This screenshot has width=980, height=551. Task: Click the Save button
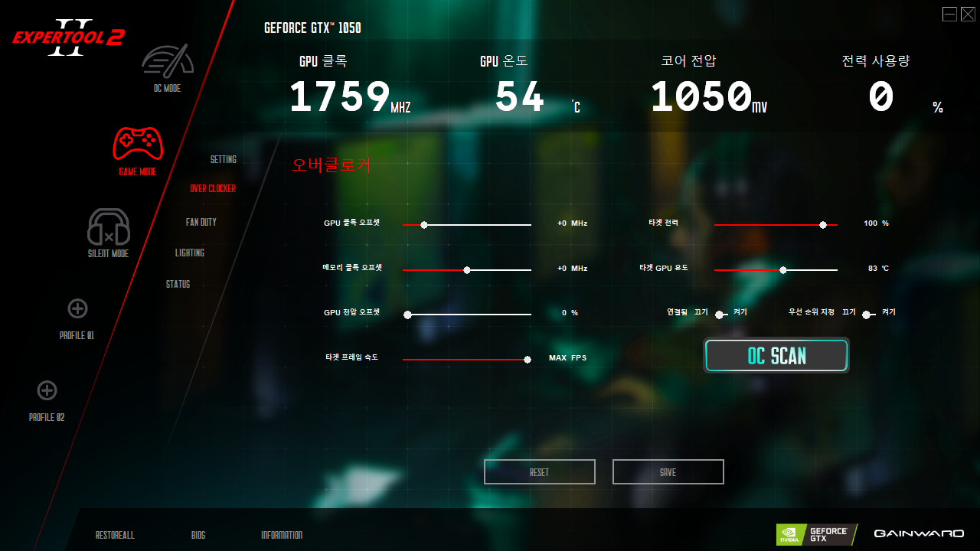(x=668, y=472)
